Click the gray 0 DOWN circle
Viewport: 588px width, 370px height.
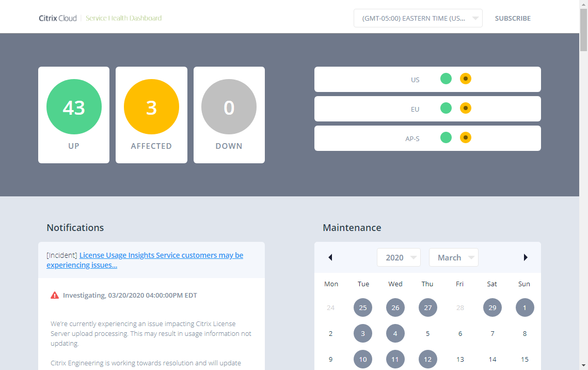tap(229, 106)
